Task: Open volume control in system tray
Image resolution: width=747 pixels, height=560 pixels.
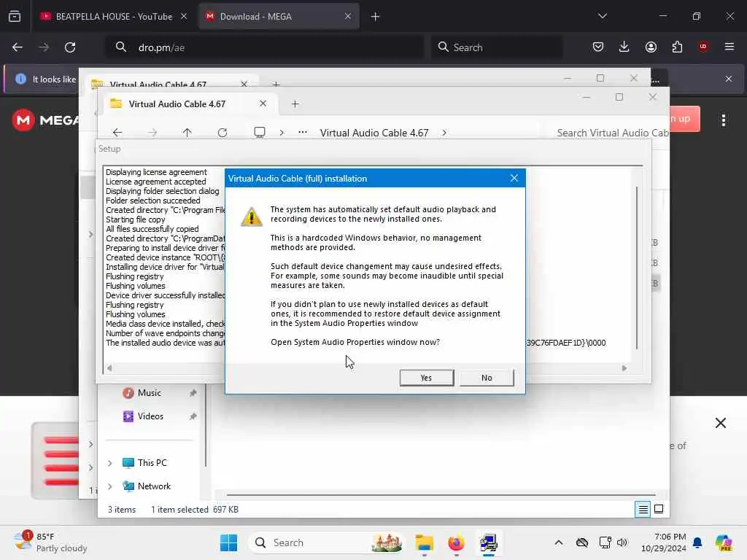Action: (622, 542)
